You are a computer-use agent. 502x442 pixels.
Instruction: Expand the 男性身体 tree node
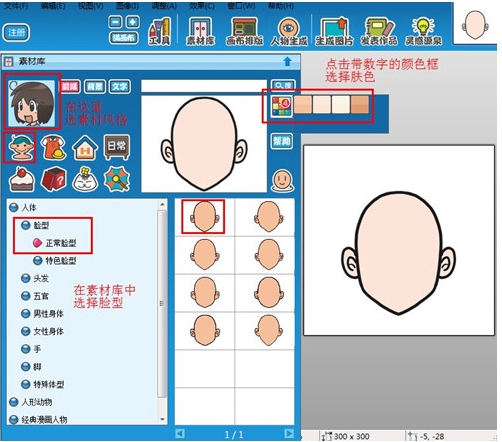click(x=26, y=314)
